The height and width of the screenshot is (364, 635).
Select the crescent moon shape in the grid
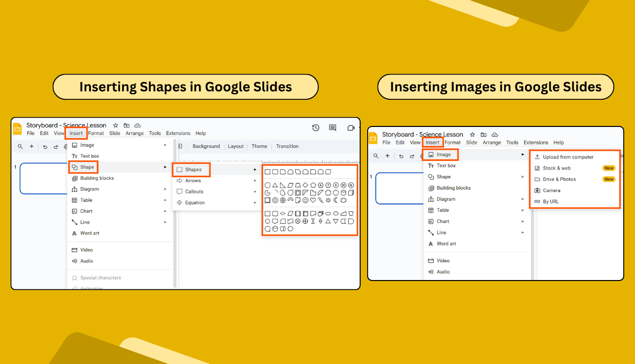[x=336, y=200]
